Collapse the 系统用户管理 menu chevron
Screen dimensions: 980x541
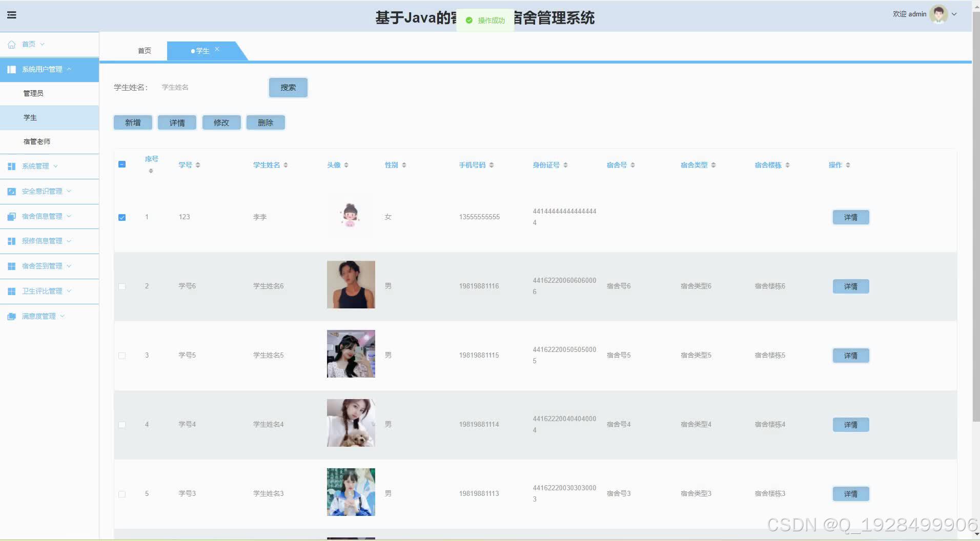[69, 69]
